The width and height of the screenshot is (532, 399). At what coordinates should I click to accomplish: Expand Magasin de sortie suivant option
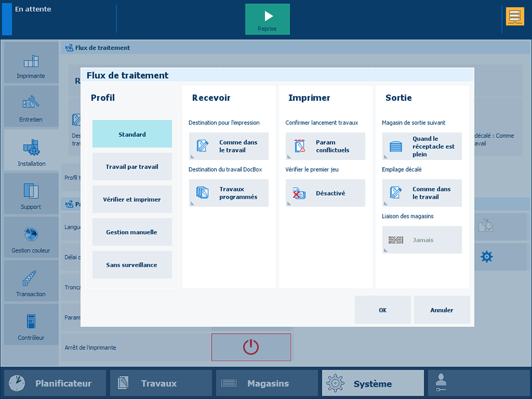point(422,147)
